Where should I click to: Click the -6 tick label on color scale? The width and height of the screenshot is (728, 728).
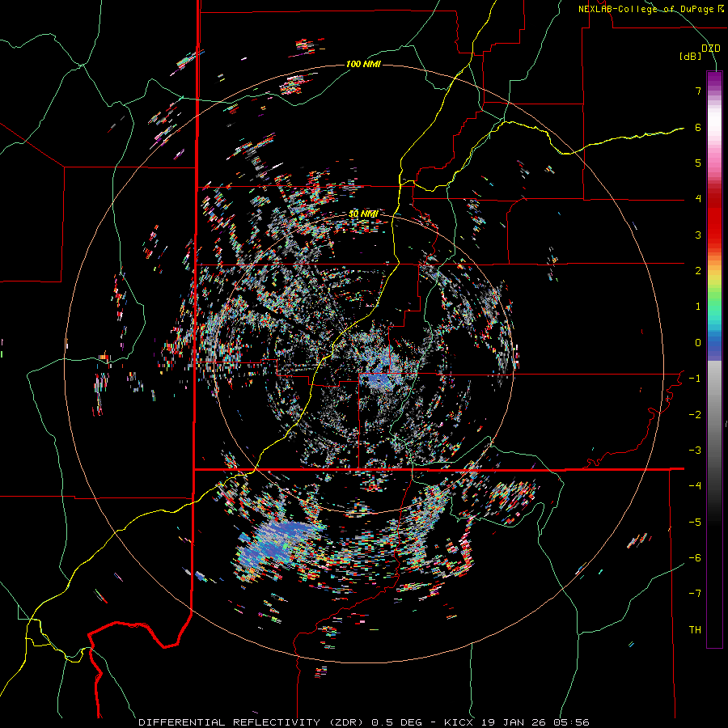coord(695,558)
